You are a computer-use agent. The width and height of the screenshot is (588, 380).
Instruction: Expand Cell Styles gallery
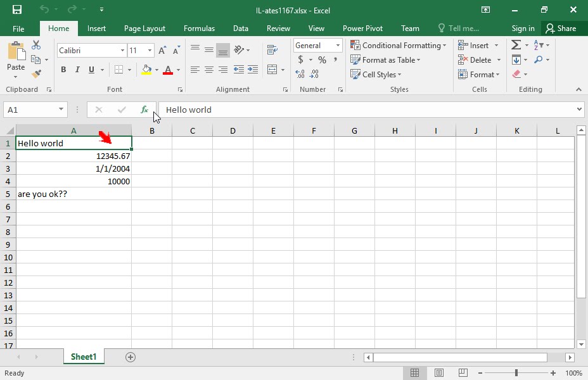pos(376,75)
